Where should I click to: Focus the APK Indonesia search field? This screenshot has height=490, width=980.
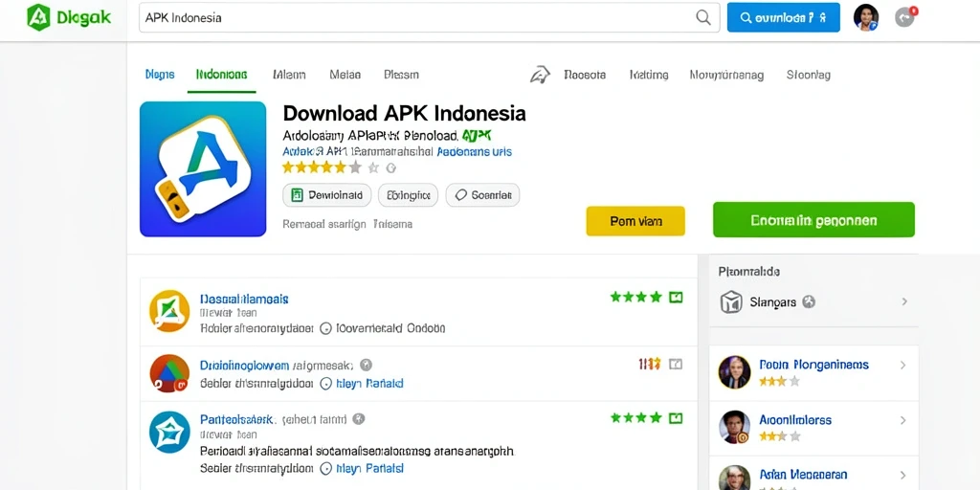click(430, 17)
